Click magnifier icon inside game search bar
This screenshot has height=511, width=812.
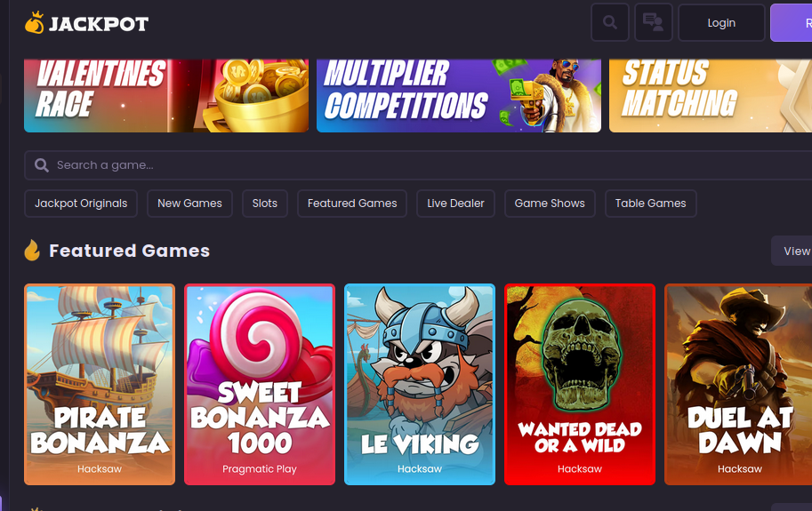(x=42, y=165)
